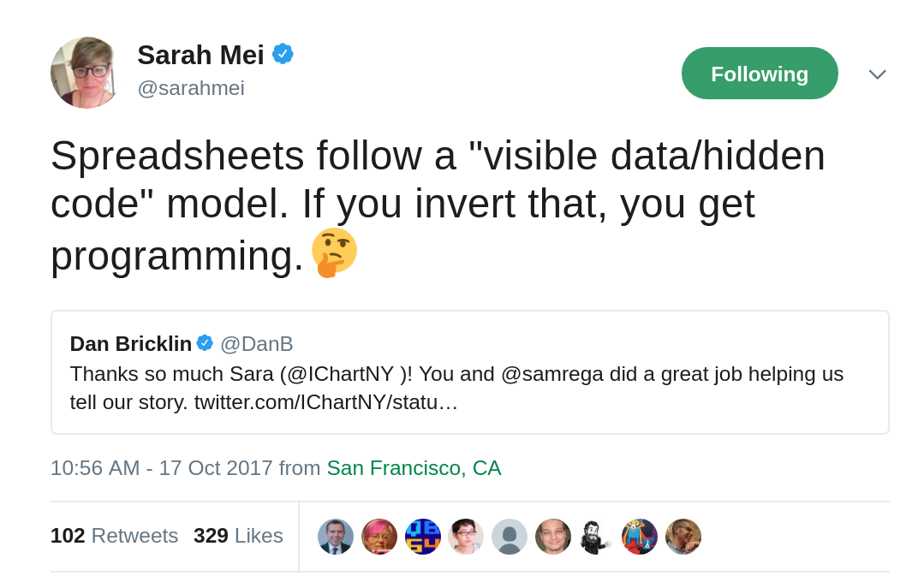
Task: Click Dan Bricklin's verified badge
Action: coord(205,343)
